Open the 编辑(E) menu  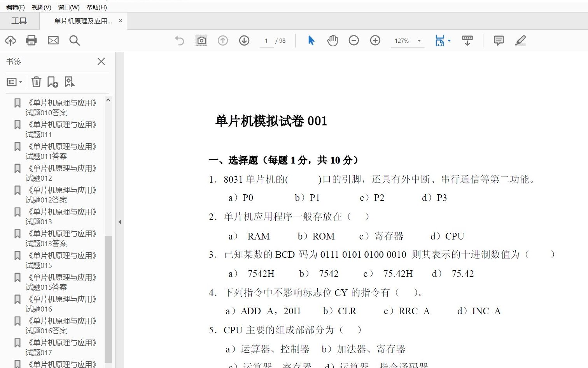click(16, 7)
